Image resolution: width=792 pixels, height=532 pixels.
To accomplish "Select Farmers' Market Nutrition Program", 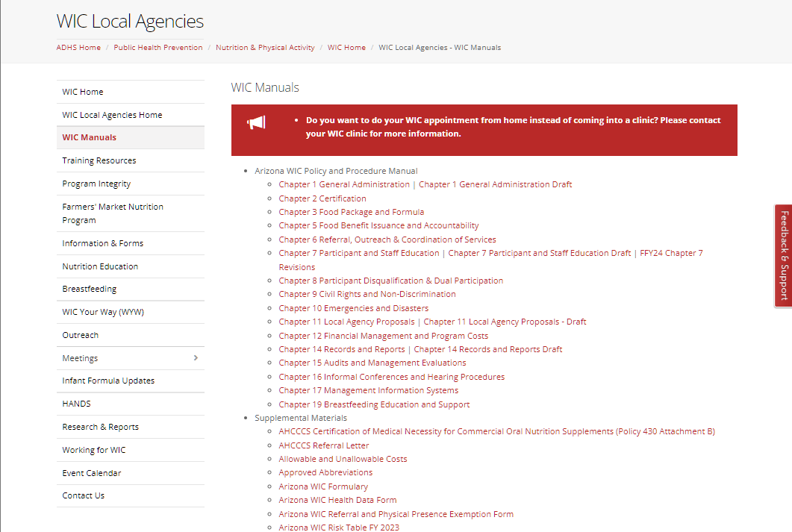I will pyautogui.click(x=113, y=213).
